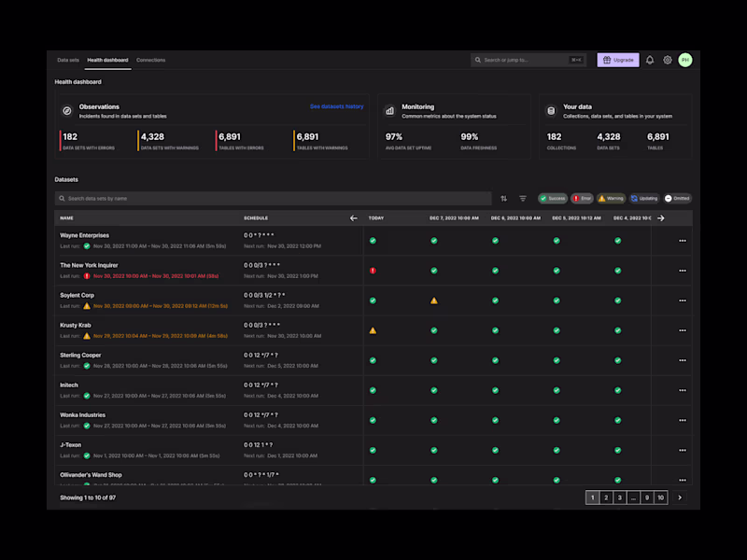Go to page 9 of datasets
Viewport: 747px width, 560px height.
pos(647,497)
